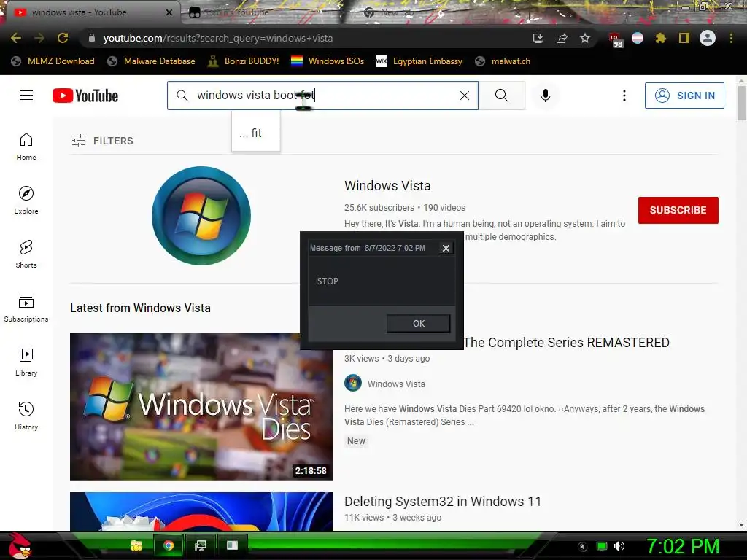This screenshot has width=747, height=560.
Task: Open the file explorer taskbar icon
Action: tap(136, 545)
